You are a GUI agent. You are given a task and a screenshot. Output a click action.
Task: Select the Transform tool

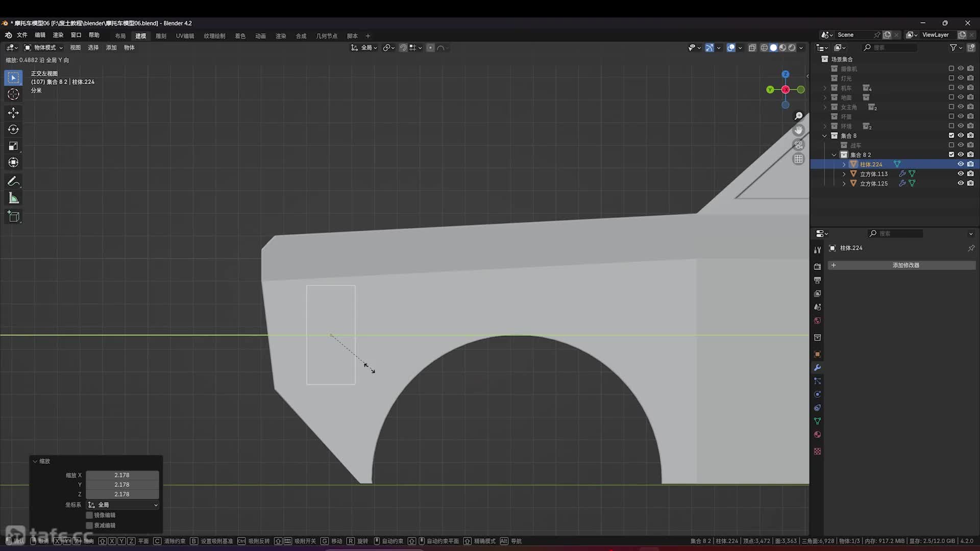(x=14, y=162)
